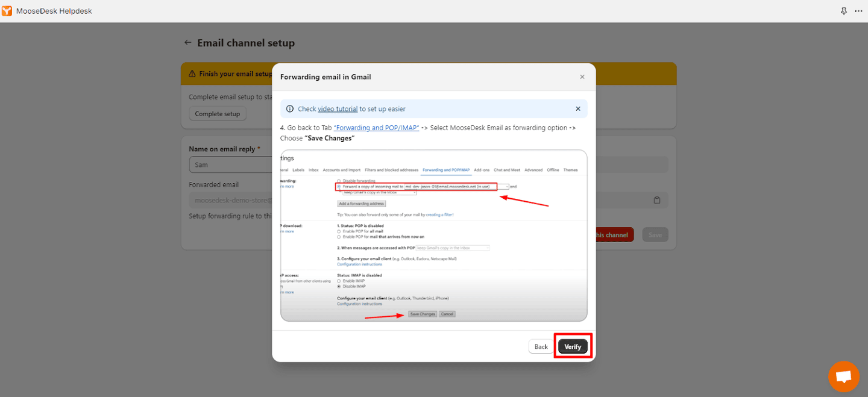The height and width of the screenshot is (397, 868).
Task: Click the red delete this channel button
Action: pyautogui.click(x=614, y=235)
